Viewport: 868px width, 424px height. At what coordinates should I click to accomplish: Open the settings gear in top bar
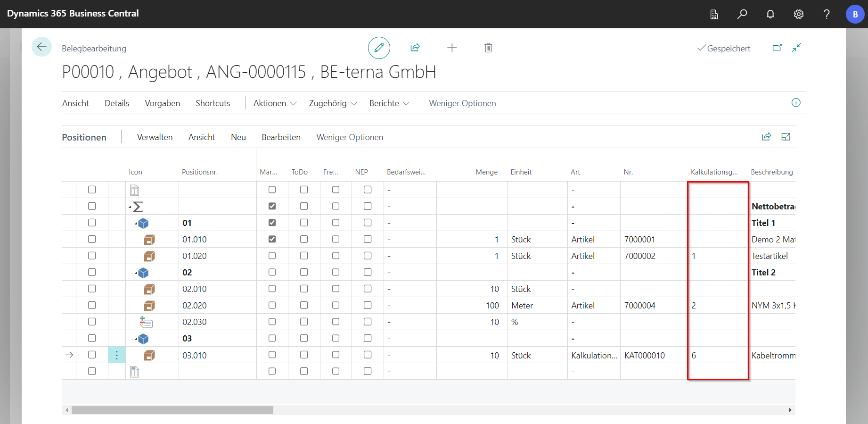pos(799,14)
